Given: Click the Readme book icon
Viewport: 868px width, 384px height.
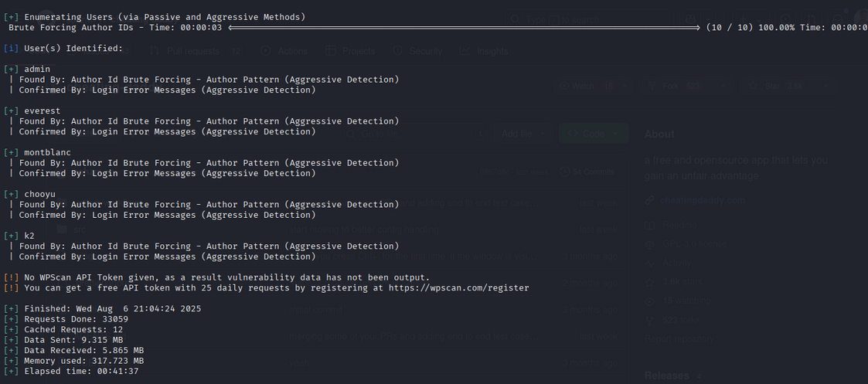Looking at the screenshot, I should pos(651,225).
